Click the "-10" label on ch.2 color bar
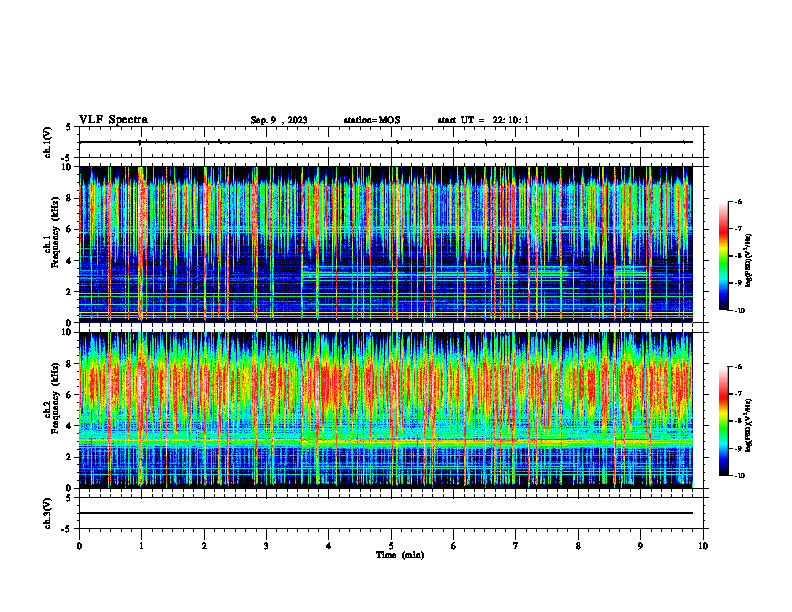 [739, 476]
